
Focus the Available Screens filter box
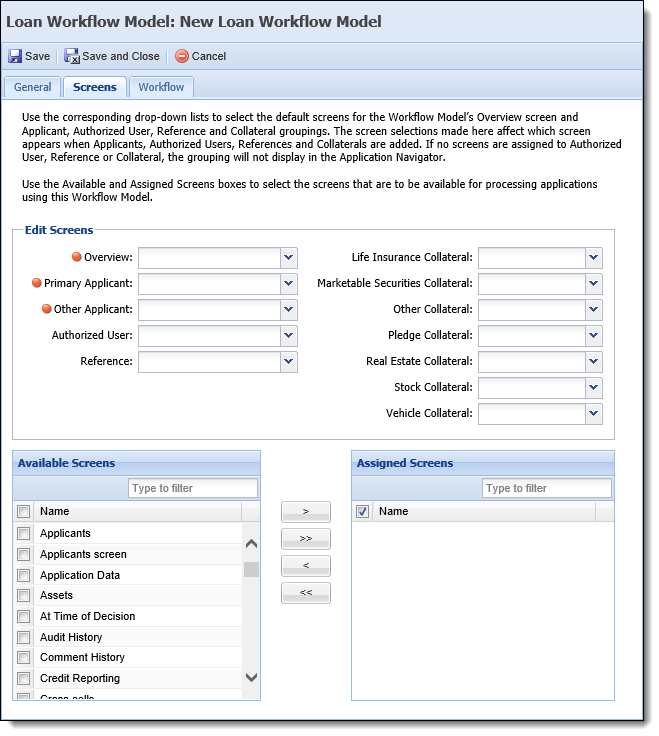[193, 488]
